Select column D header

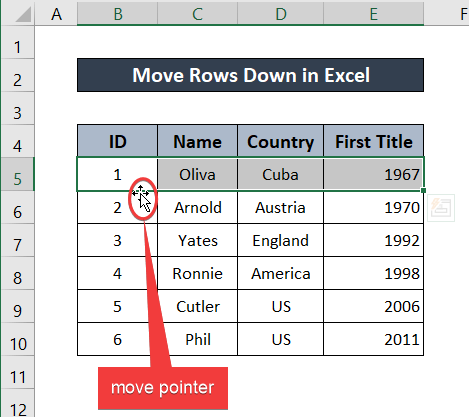[280, 14]
